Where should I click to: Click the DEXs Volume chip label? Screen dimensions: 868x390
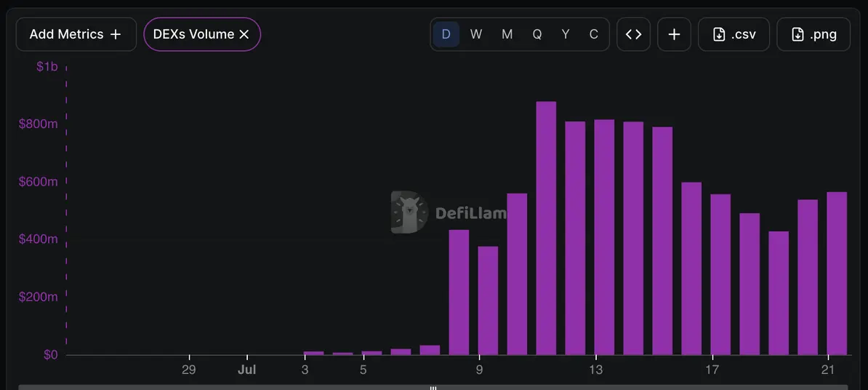[193, 34]
